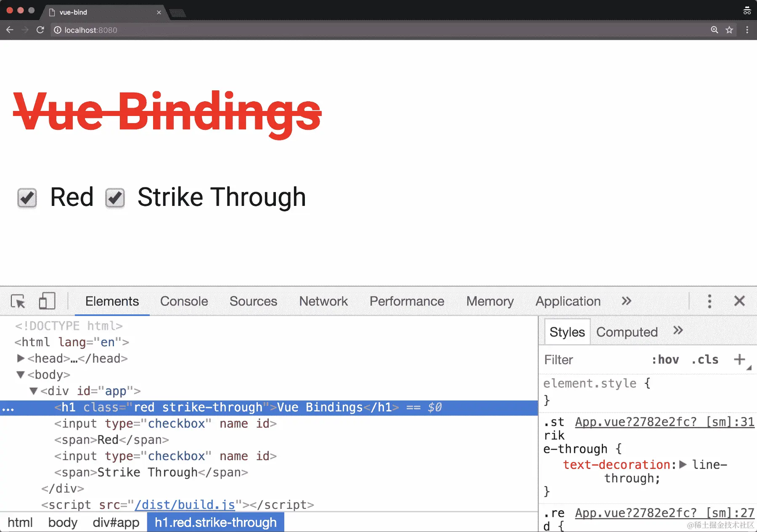757x532 pixels.
Task: Uncheck the Red checkbox
Action: click(27, 198)
